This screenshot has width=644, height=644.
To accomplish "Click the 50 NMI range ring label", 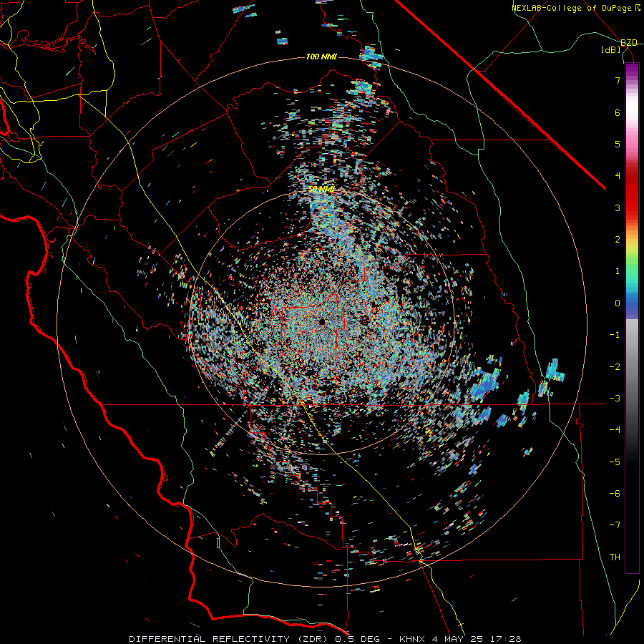I will [x=321, y=189].
